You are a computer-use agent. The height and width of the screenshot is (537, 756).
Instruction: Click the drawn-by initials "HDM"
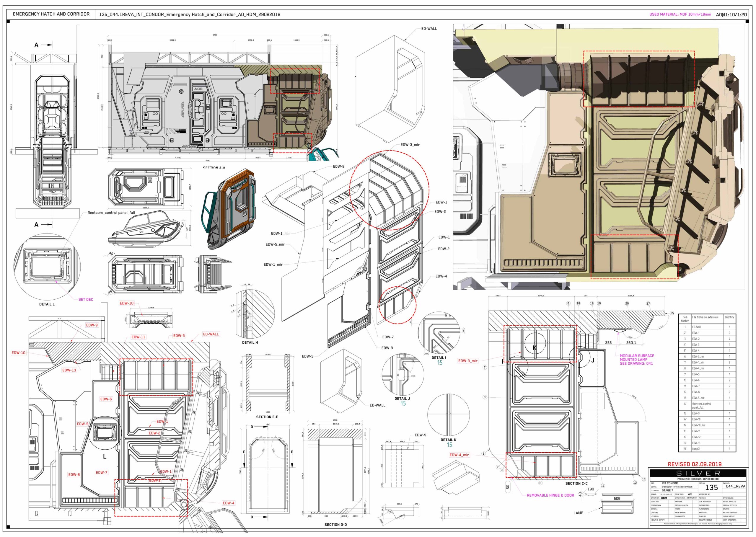pyautogui.click(x=664, y=498)
